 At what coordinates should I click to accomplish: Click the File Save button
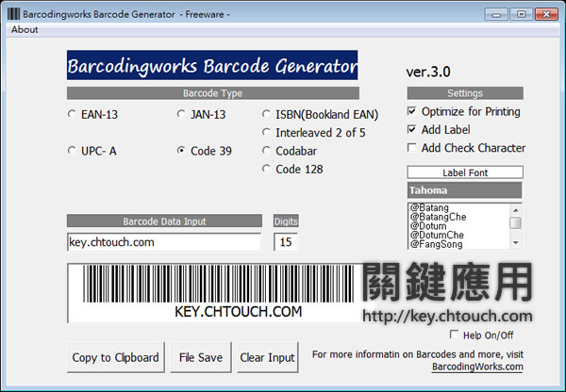201,357
